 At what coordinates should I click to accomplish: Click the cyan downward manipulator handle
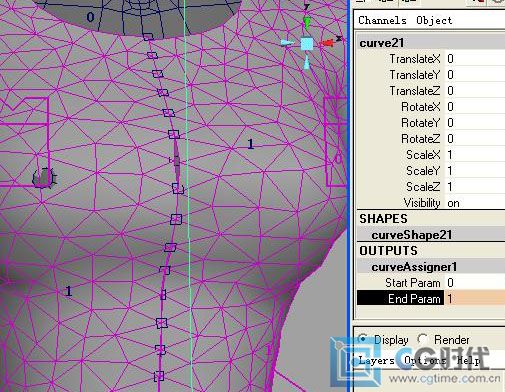point(307,63)
